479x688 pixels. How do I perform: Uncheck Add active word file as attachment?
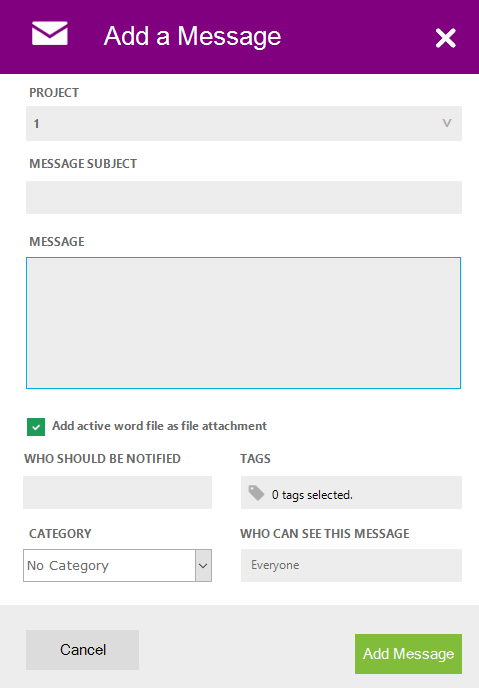(36, 426)
